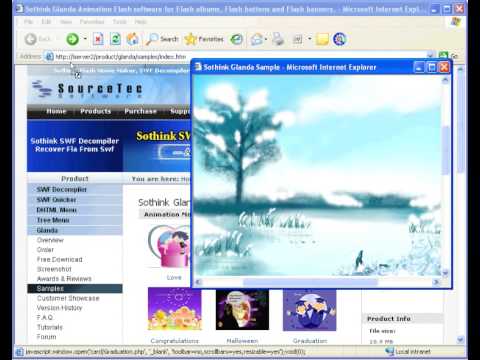480x360 pixels.
Task: Open the Halloween sample thumbnail
Action: pos(242,310)
